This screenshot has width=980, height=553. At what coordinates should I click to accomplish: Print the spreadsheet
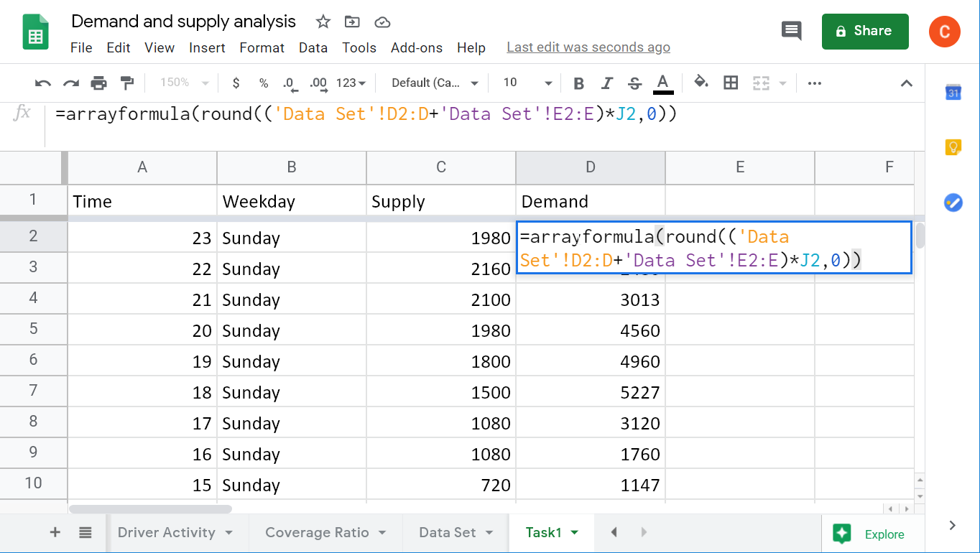[x=98, y=83]
